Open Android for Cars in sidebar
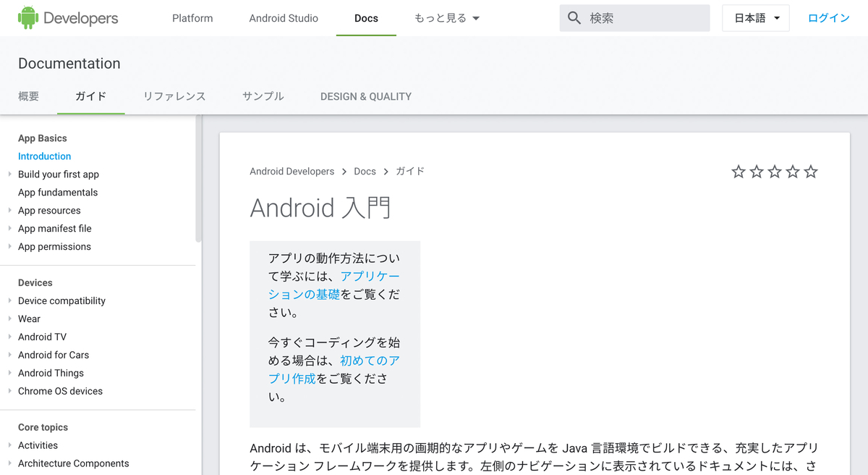This screenshot has height=475, width=868. 54,355
